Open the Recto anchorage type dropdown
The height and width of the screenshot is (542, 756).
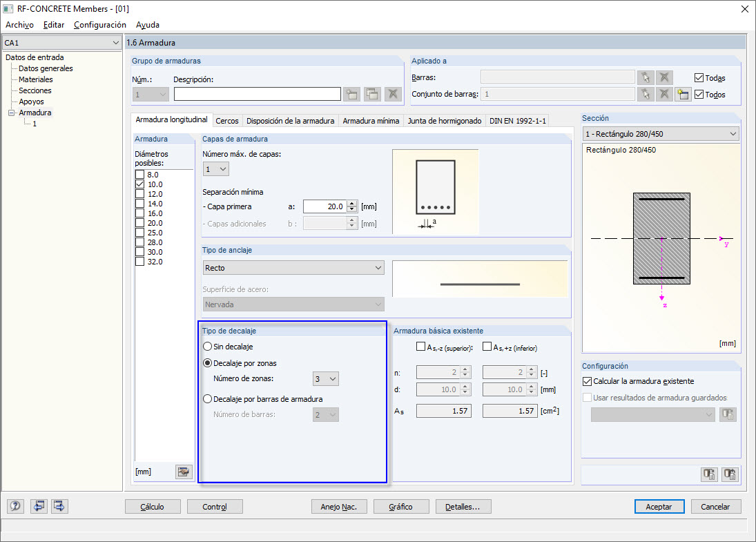pos(293,268)
